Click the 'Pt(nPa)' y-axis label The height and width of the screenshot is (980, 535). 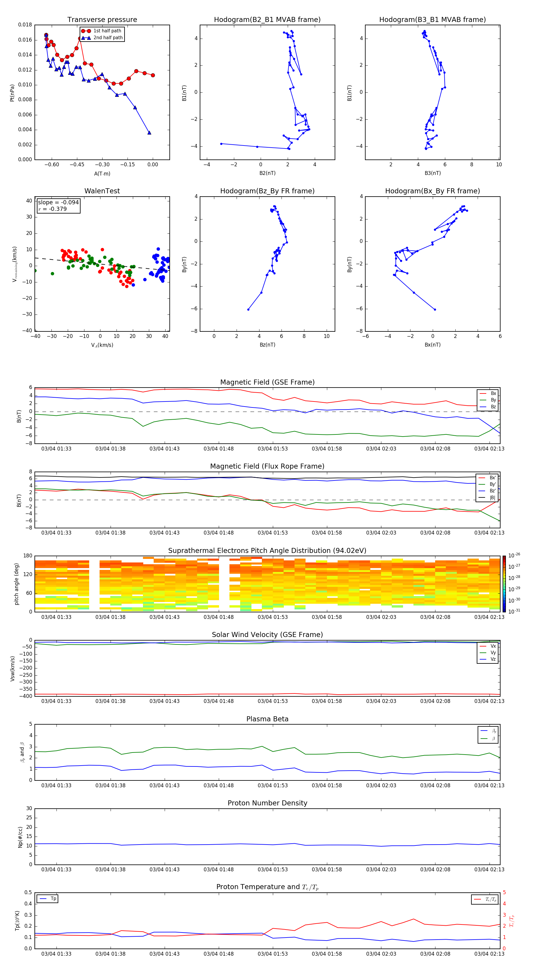point(12,92)
